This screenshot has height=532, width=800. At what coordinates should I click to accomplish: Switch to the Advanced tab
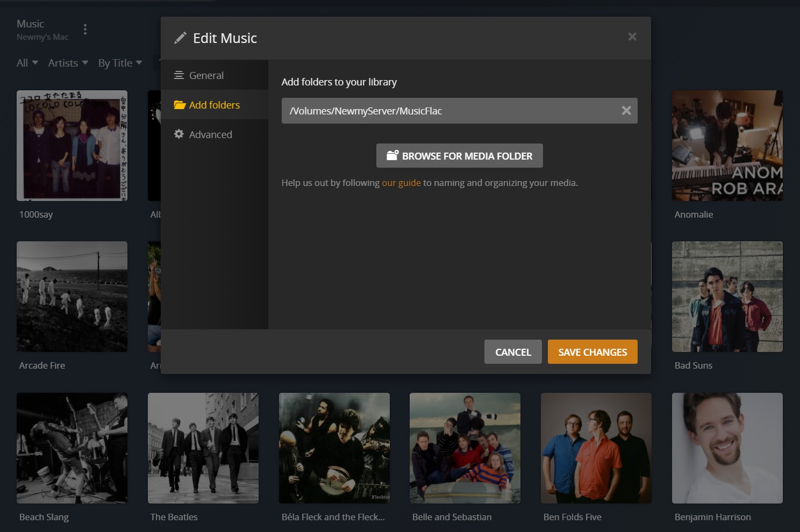pyautogui.click(x=210, y=134)
